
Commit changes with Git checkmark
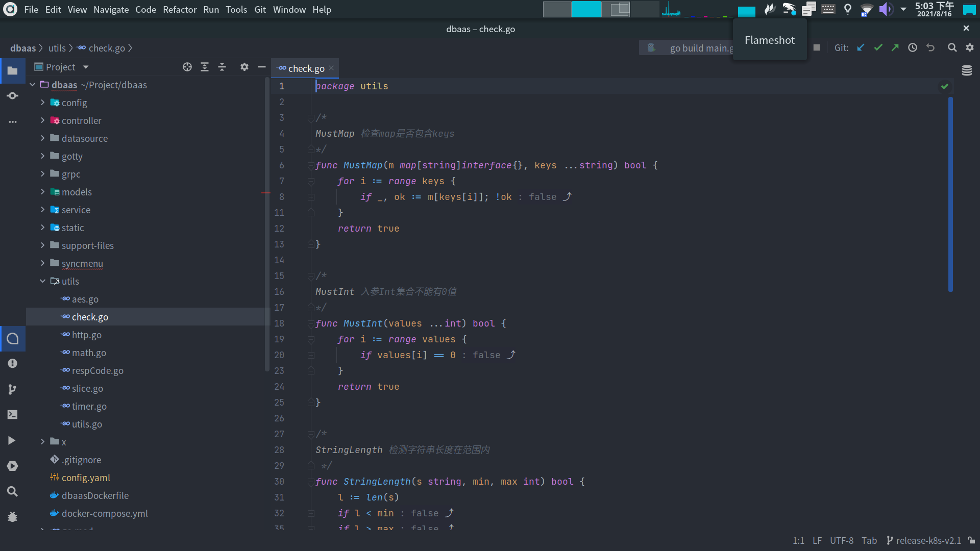click(878, 47)
